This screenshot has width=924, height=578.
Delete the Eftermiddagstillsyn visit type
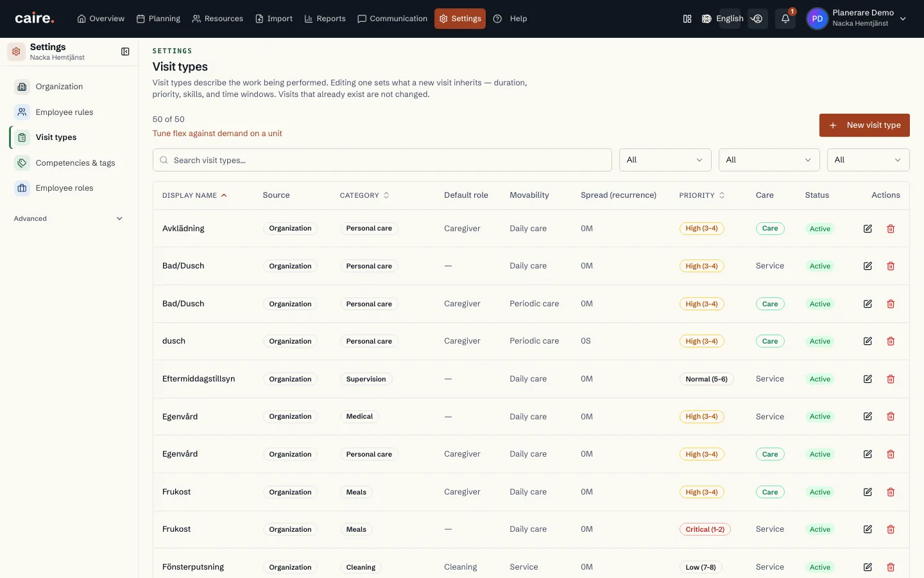point(891,379)
